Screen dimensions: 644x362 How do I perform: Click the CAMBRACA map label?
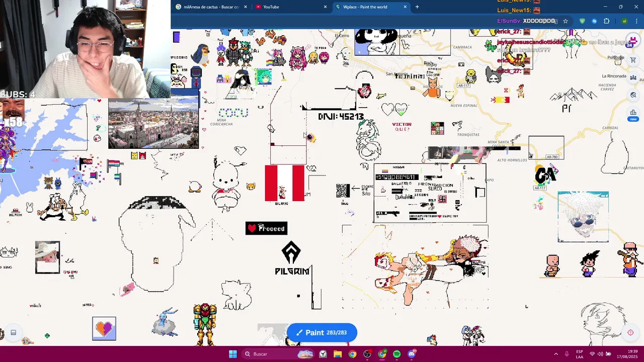[x=462, y=47]
